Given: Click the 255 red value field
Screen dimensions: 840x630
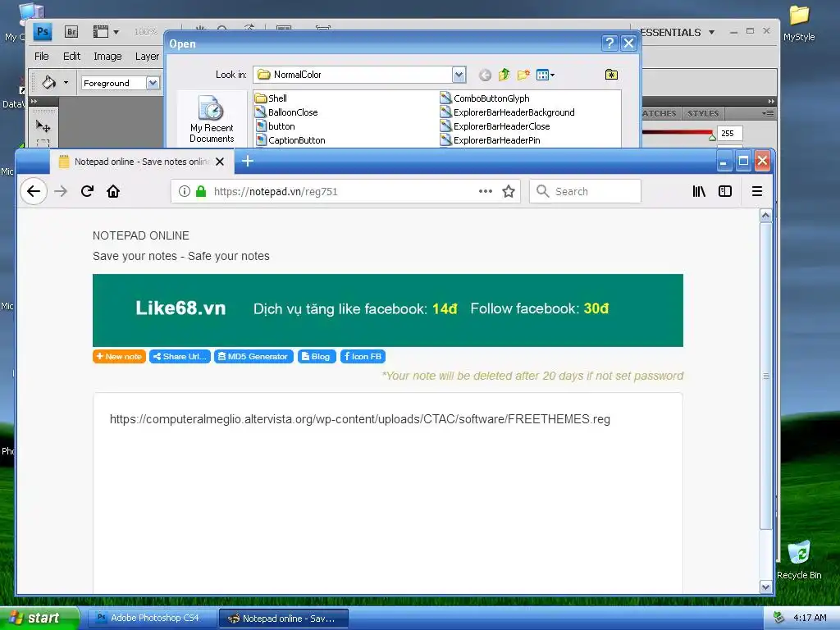Looking at the screenshot, I should [729, 133].
